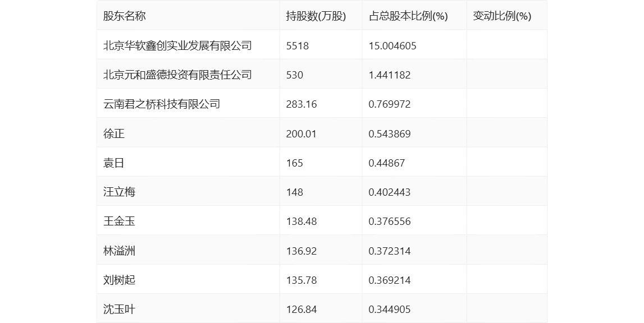Select the holdings value 530
The height and width of the screenshot is (323, 644).
point(294,75)
